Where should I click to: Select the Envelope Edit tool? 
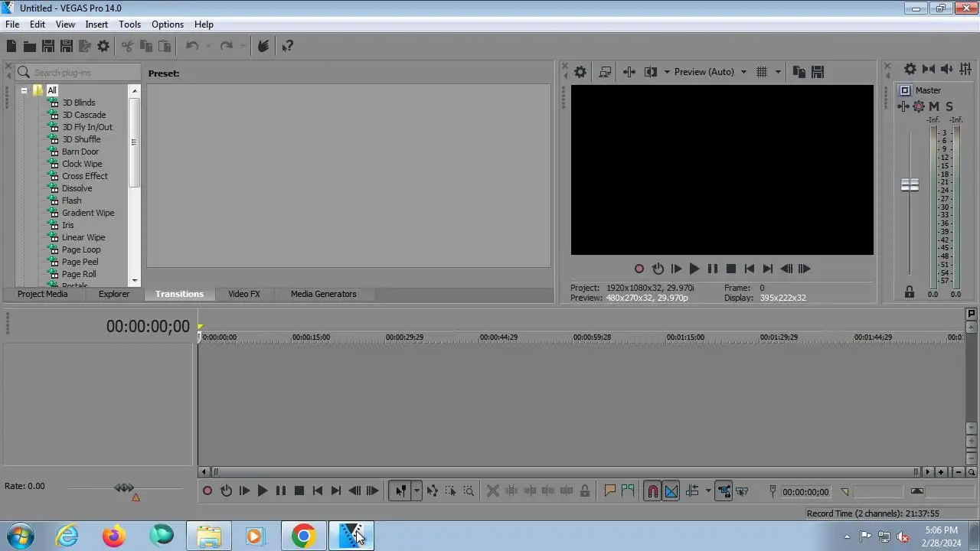pyautogui.click(x=433, y=491)
